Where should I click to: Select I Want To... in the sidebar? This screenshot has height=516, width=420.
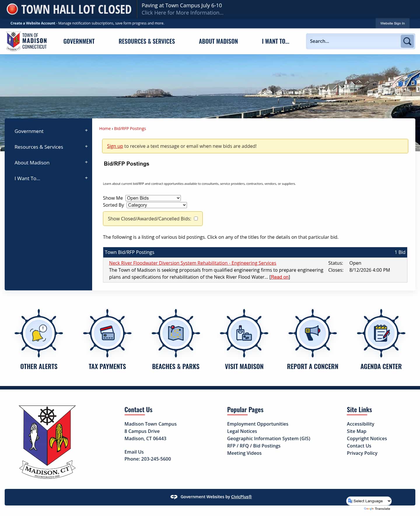point(27,178)
